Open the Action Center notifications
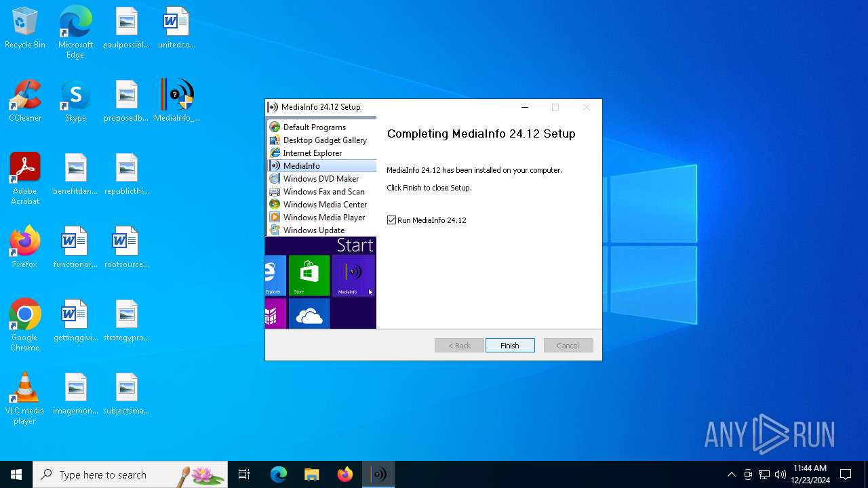 [x=846, y=474]
